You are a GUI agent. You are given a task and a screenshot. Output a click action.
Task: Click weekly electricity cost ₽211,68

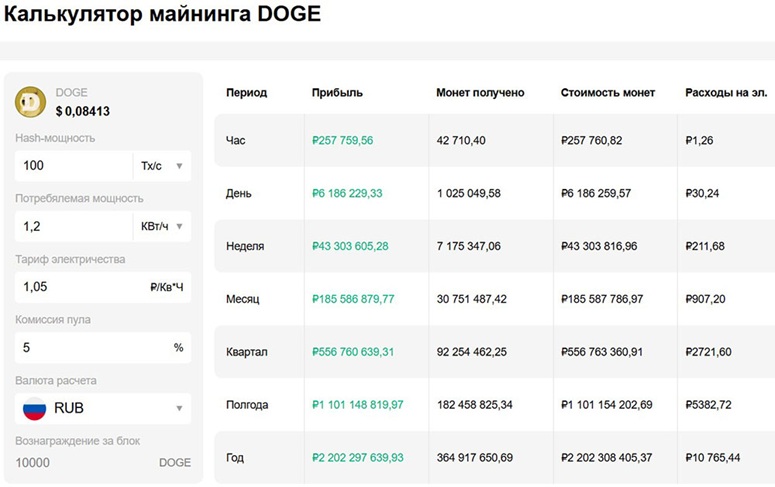(x=705, y=246)
